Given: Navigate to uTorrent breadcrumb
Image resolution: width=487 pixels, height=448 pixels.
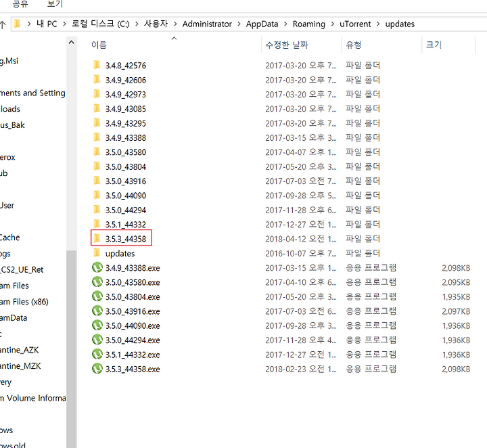Looking at the screenshot, I should [355, 24].
